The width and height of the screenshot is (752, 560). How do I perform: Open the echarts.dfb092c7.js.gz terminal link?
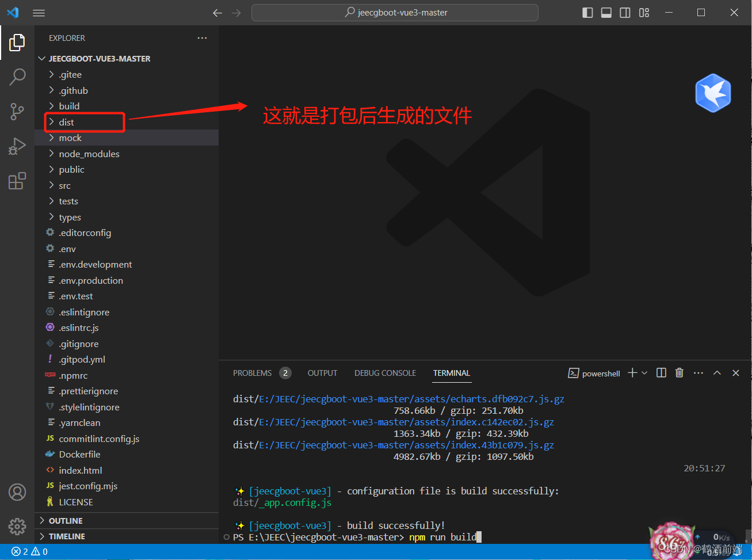(x=411, y=399)
